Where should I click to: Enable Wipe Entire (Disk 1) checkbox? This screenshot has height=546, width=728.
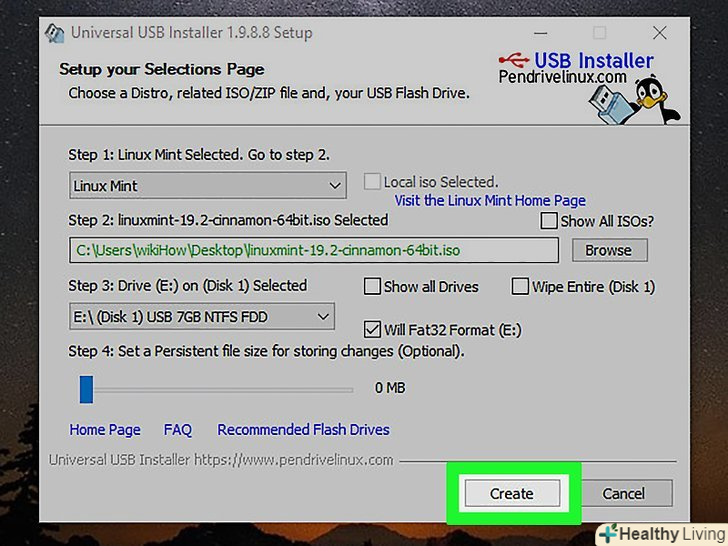(x=520, y=286)
